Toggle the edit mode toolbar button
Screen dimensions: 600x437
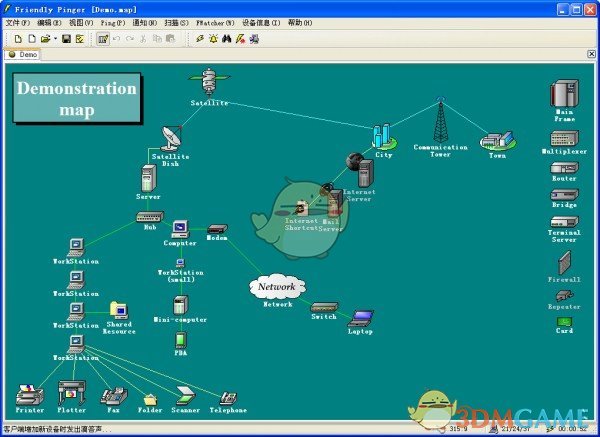pos(103,39)
